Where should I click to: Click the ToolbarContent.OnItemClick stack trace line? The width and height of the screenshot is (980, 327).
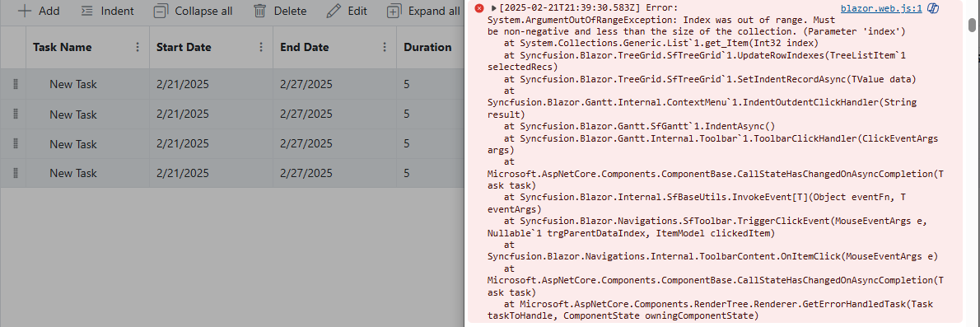[x=712, y=256]
